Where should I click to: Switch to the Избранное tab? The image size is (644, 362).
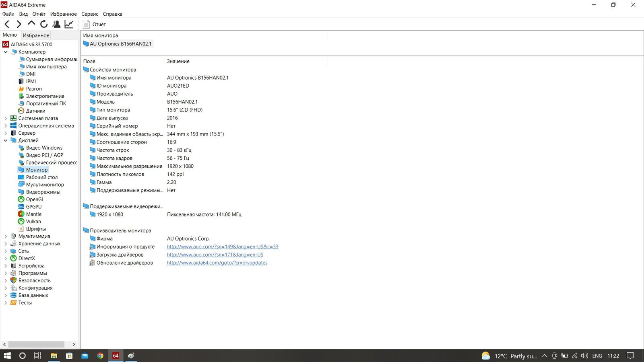[36, 35]
